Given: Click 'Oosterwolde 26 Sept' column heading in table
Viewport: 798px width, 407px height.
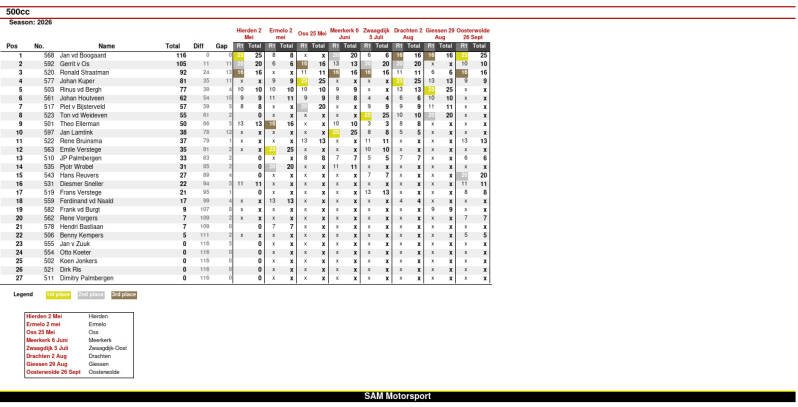Looking at the screenshot, I should pos(473,34).
